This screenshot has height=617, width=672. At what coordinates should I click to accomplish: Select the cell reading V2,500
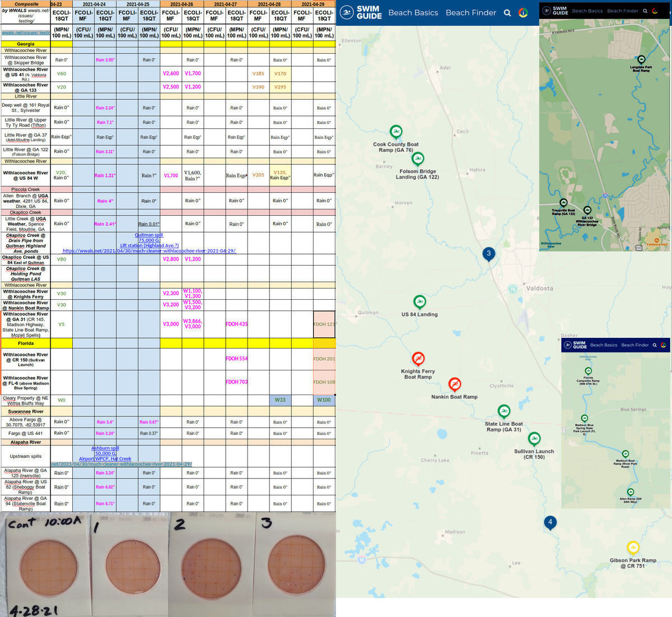point(171,87)
